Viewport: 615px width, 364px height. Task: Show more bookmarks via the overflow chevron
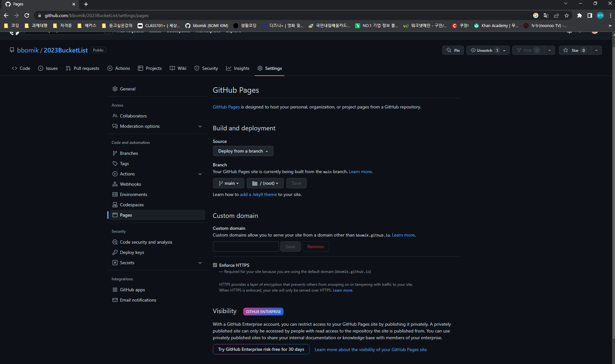click(610, 26)
